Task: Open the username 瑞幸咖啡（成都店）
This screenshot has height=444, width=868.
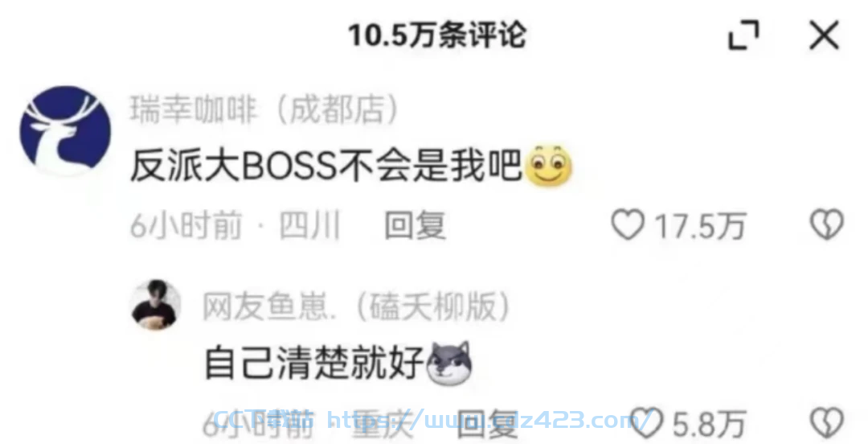Action: tap(264, 109)
